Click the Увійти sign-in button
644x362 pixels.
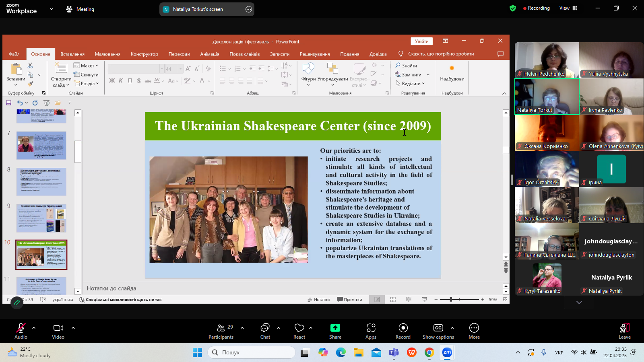pyautogui.click(x=421, y=41)
